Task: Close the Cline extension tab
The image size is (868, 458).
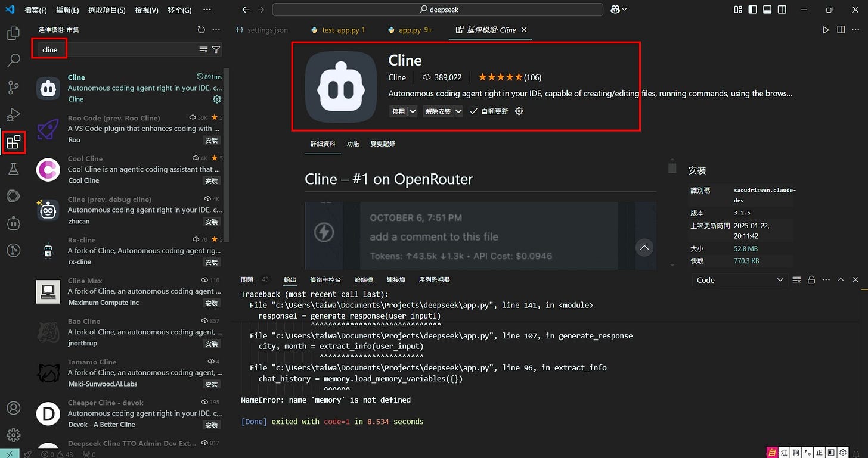Action: (524, 30)
